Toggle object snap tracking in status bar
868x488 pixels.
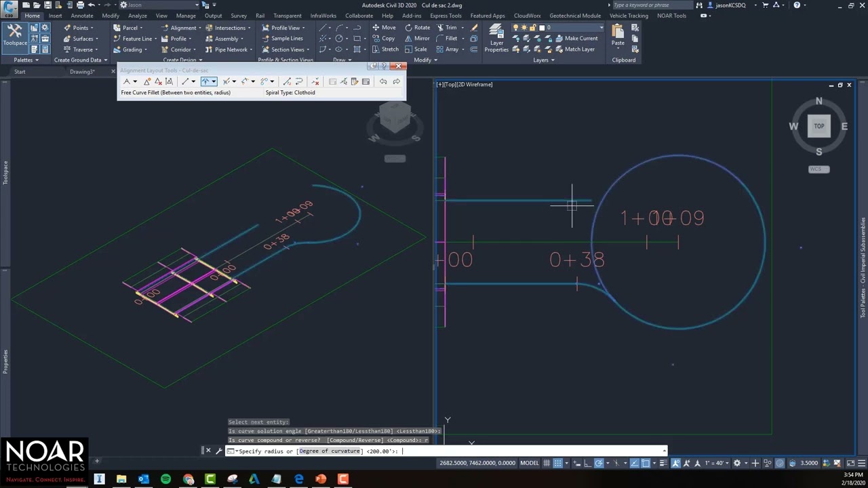point(634,464)
